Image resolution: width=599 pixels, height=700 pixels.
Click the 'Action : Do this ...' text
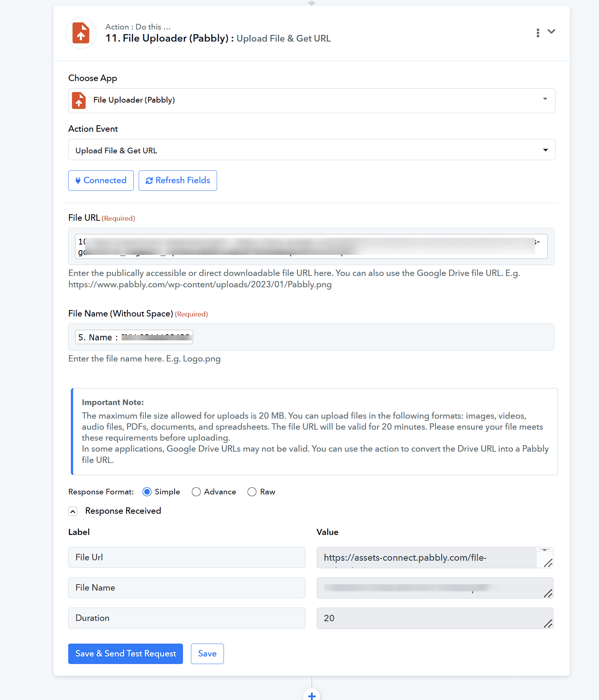pos(138,27)
